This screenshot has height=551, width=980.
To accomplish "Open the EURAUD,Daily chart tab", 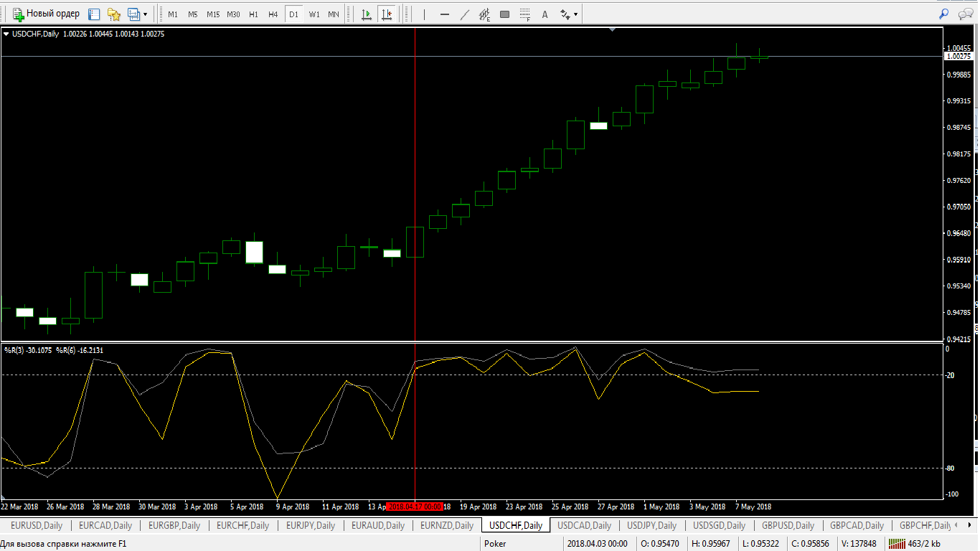I will pos(378,525).
